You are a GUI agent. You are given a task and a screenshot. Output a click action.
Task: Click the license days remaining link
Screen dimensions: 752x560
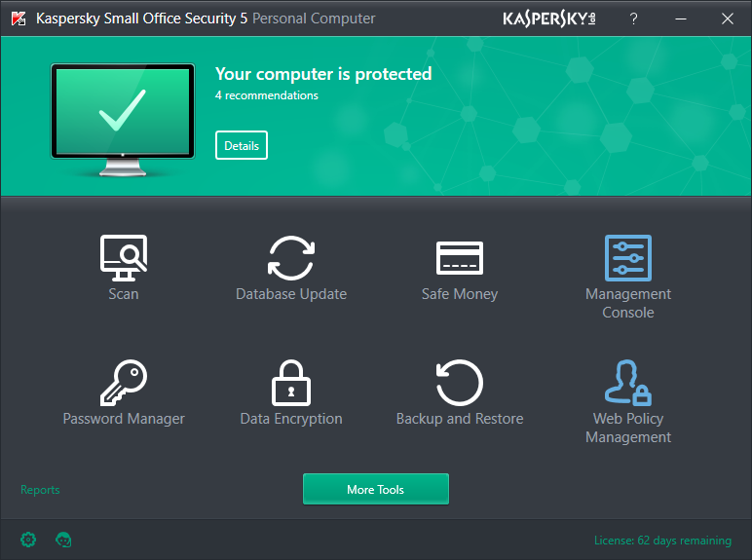(x=662, y=541)
